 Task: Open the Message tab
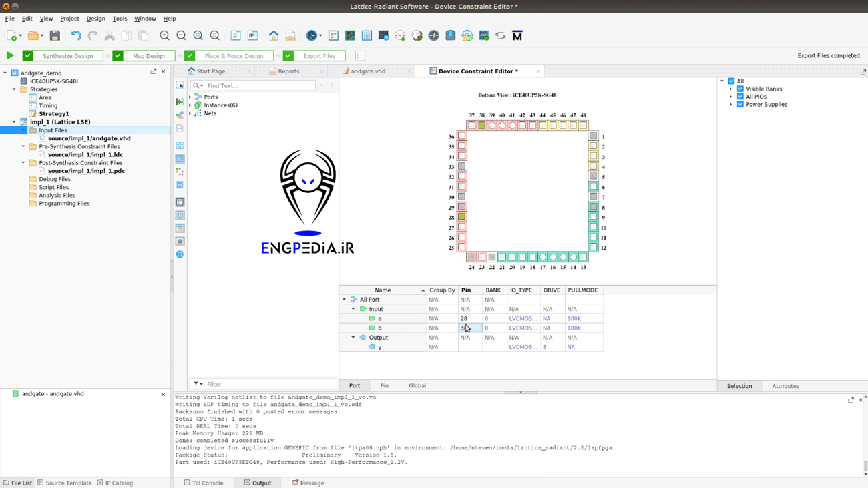308,483
